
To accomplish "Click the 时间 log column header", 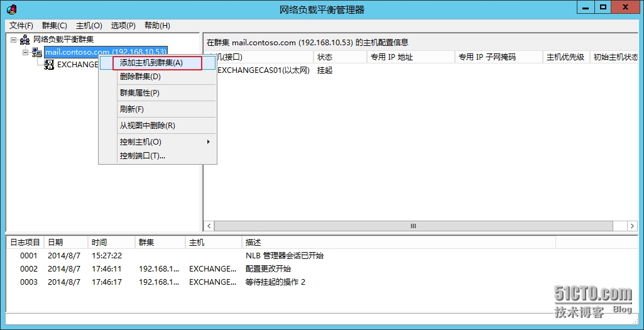I will click(x=111, y=243).
